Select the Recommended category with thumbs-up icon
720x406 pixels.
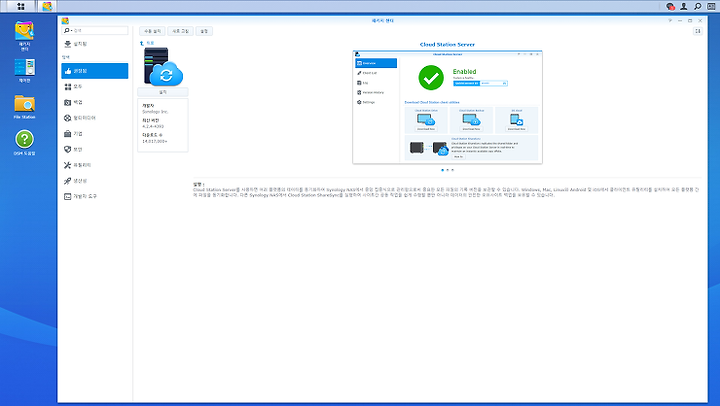coord(95,71)
